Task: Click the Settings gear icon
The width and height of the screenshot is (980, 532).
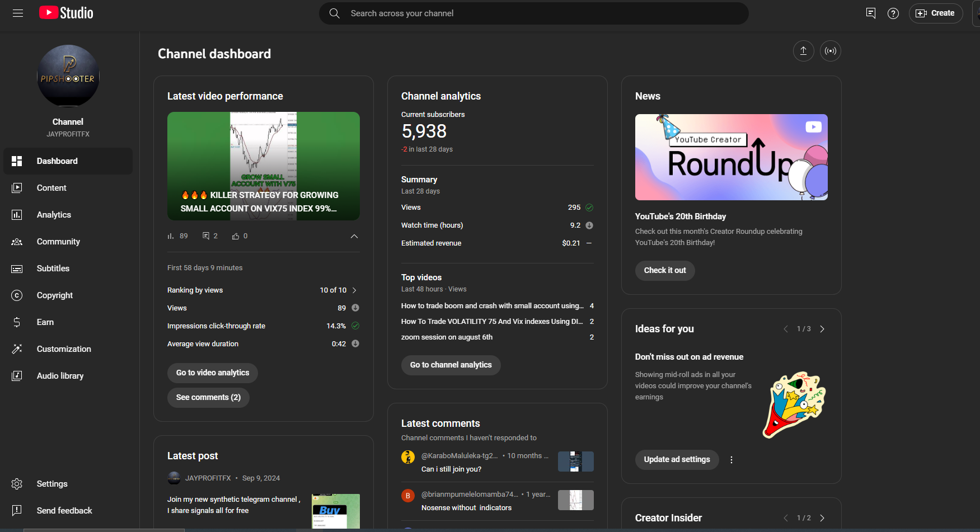Action: (17, 484)
